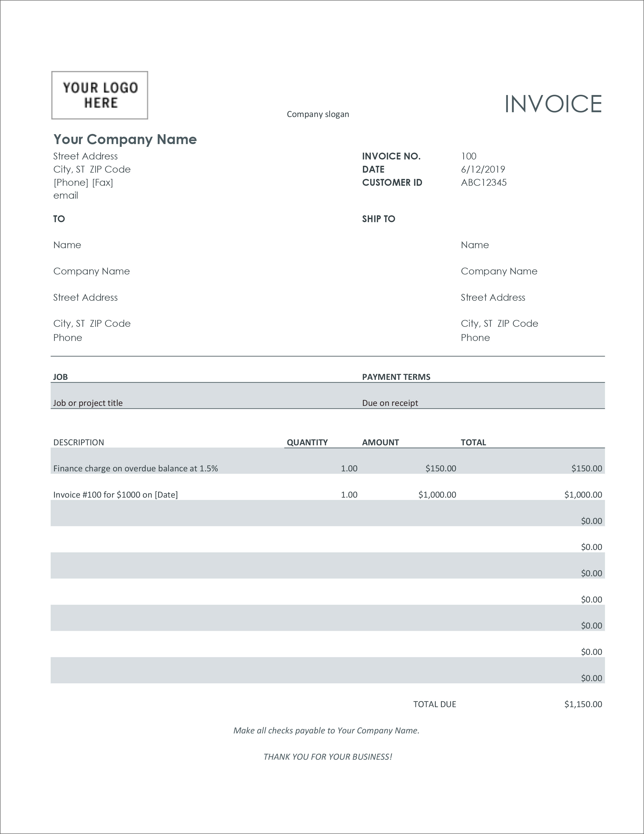Select the TOTAL column header

click(x=473, y=442)
